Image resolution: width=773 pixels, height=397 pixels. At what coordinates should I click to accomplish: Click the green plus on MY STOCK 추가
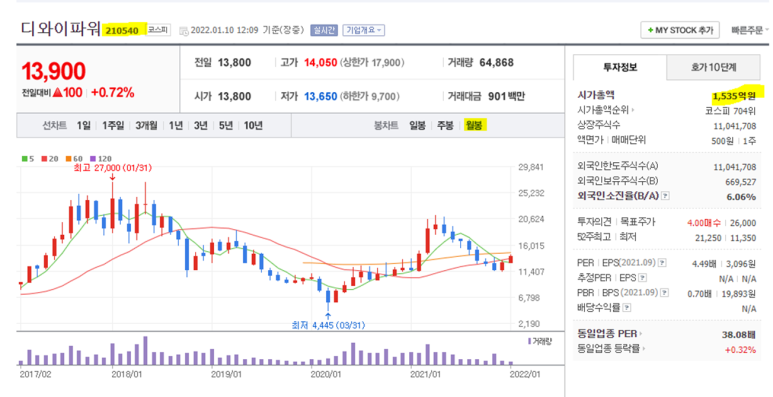[x=650, y=31]
